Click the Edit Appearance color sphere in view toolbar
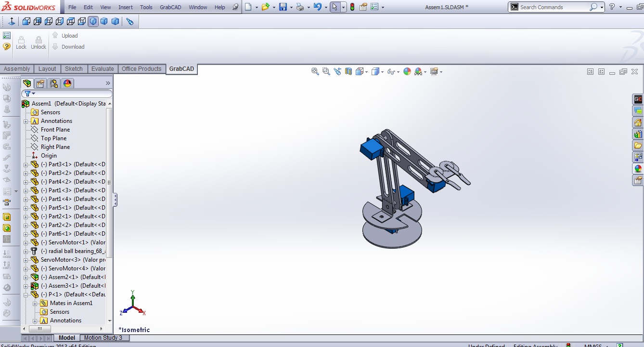 [x=407, y=71]
